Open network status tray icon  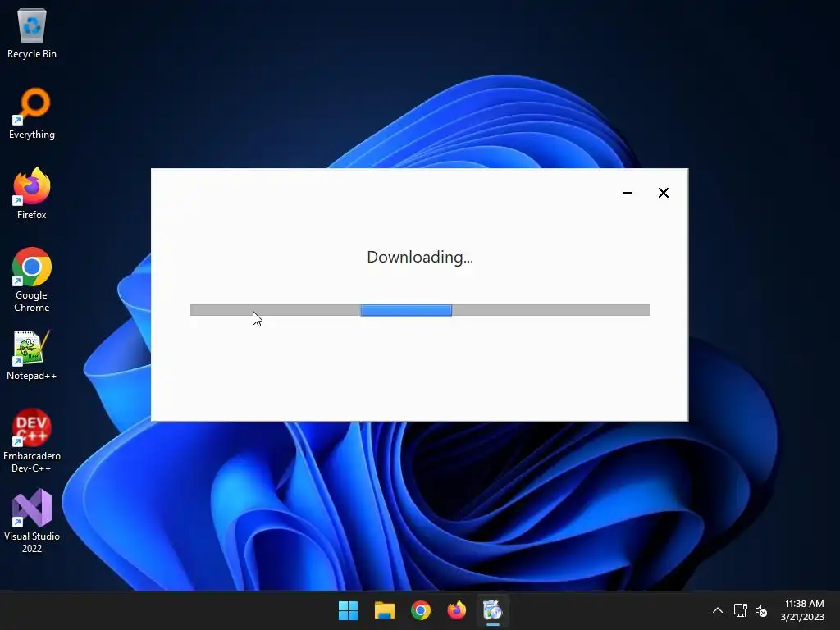[x=741, y=610]
